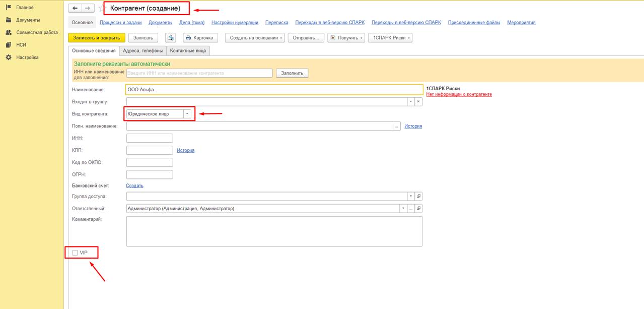Print the Карточка with printer button
This screenshot has height=309, width=644.
tap(200, 38)
